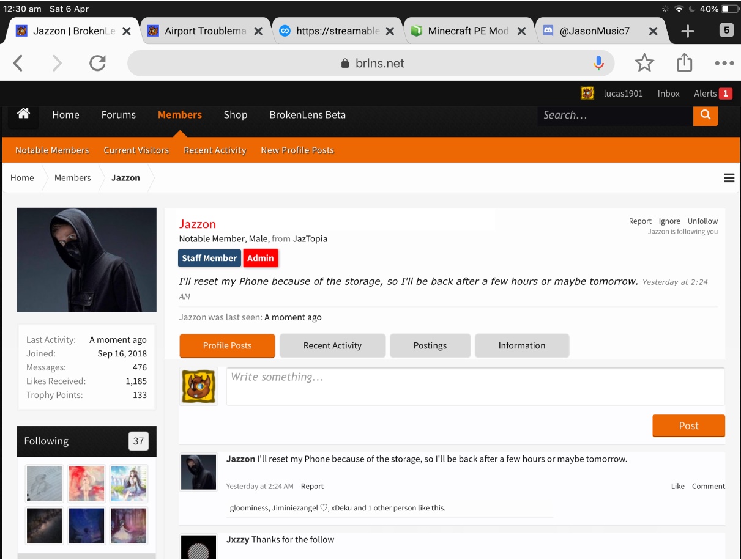
Task: Close the Airport Troublemaker tab
Action: point(258,31)
